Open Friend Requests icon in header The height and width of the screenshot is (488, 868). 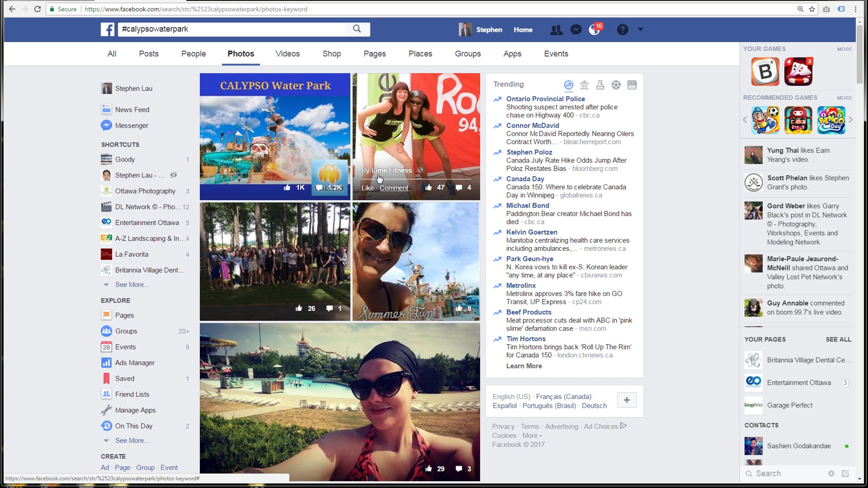556,30
